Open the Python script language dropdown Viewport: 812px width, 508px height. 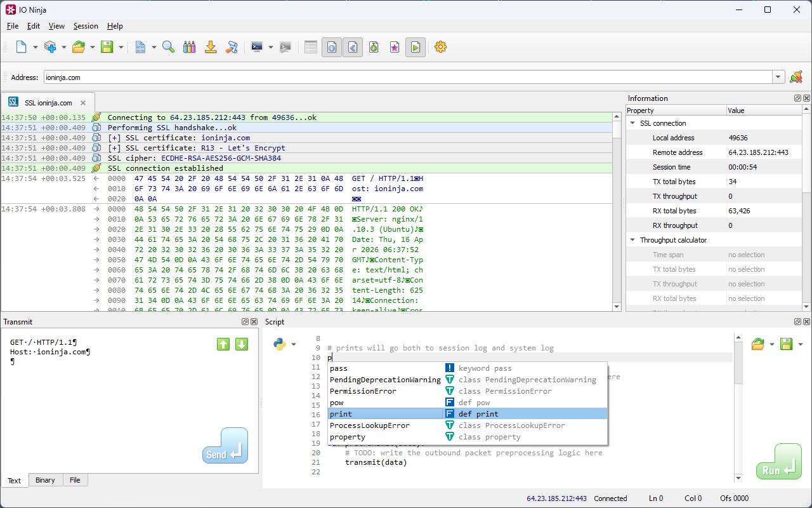293,345
